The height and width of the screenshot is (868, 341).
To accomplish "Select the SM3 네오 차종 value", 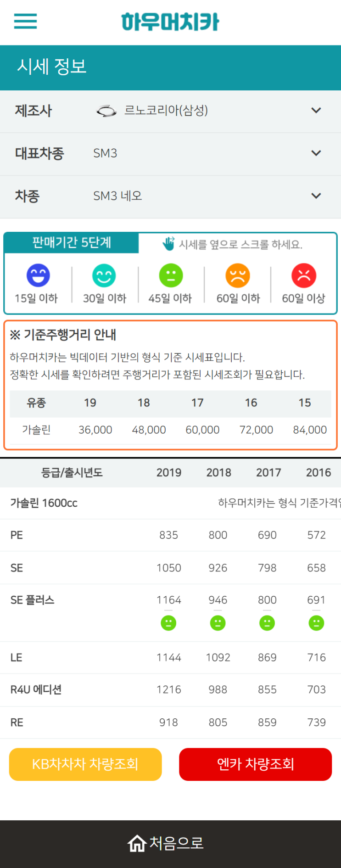I will coord(117,196).
